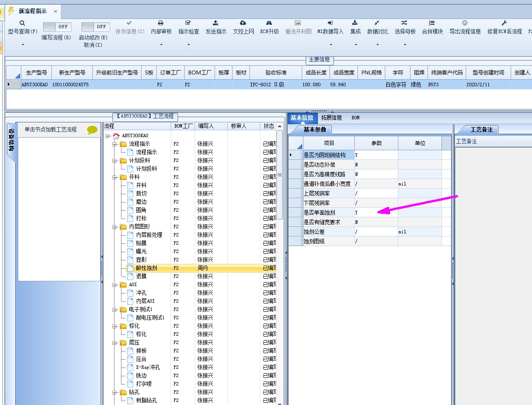This screenshot has height=405, width=532.
Task: Collapse the 流程指示 tree folder
Action: (x=114, y=144)
